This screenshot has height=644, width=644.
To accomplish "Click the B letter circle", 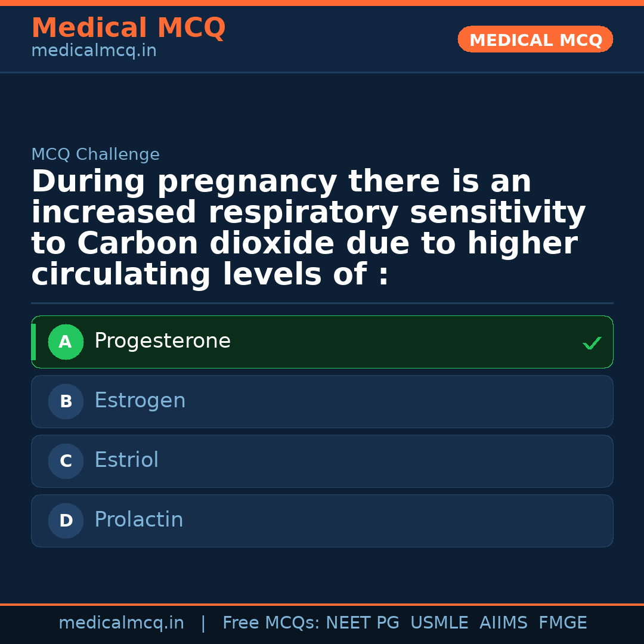I will pos(66,402).
